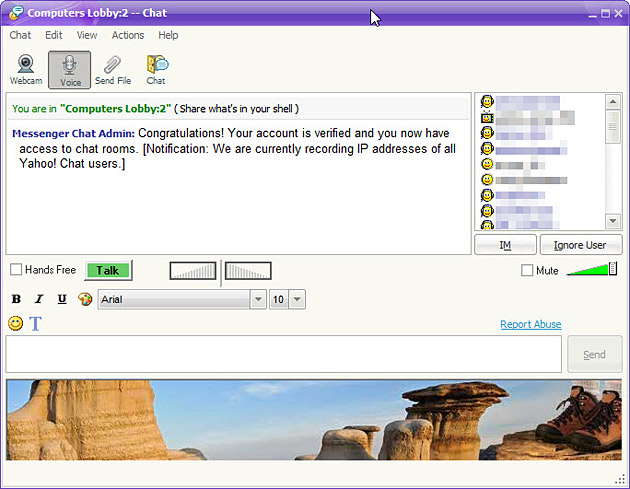The width and height of the screenshot is (630, 489).
Task: Click the green Talk button
Action: pos(108,270)
